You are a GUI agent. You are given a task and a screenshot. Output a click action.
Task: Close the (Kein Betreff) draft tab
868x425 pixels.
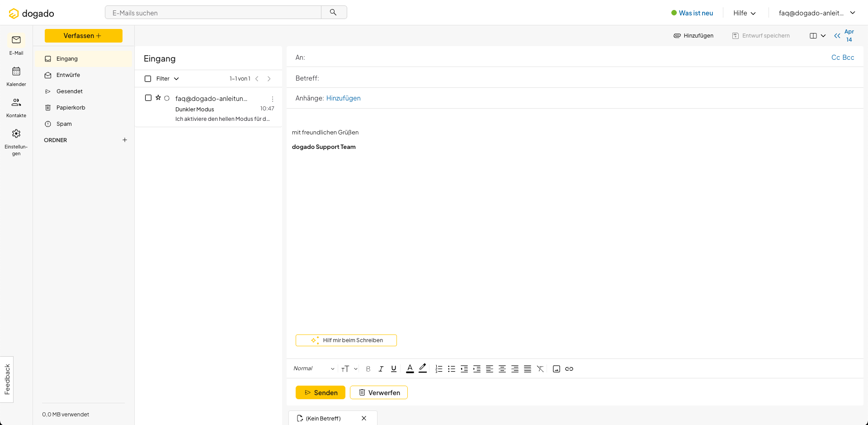click(x=364, y=418)
